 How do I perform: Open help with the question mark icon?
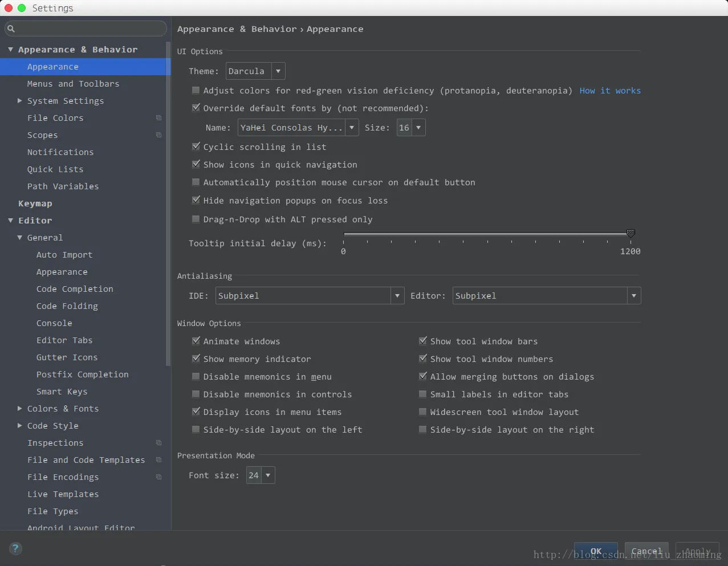click(15, 549)
